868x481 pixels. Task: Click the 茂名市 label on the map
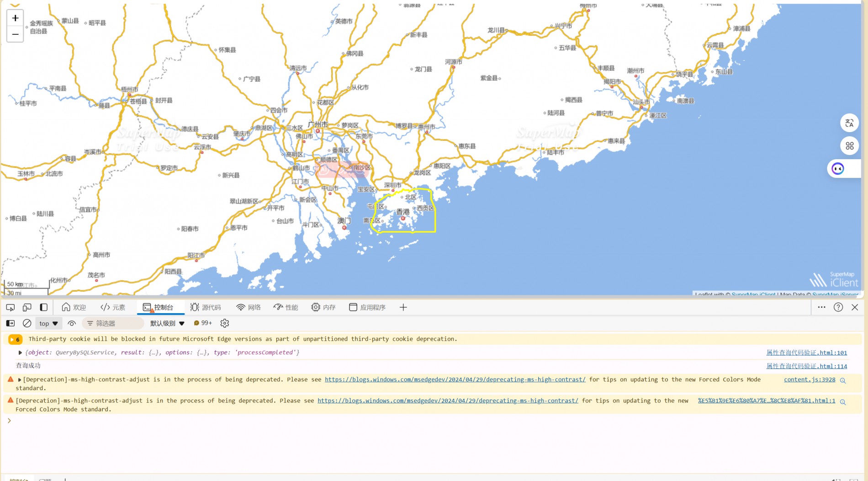(96, 275)
